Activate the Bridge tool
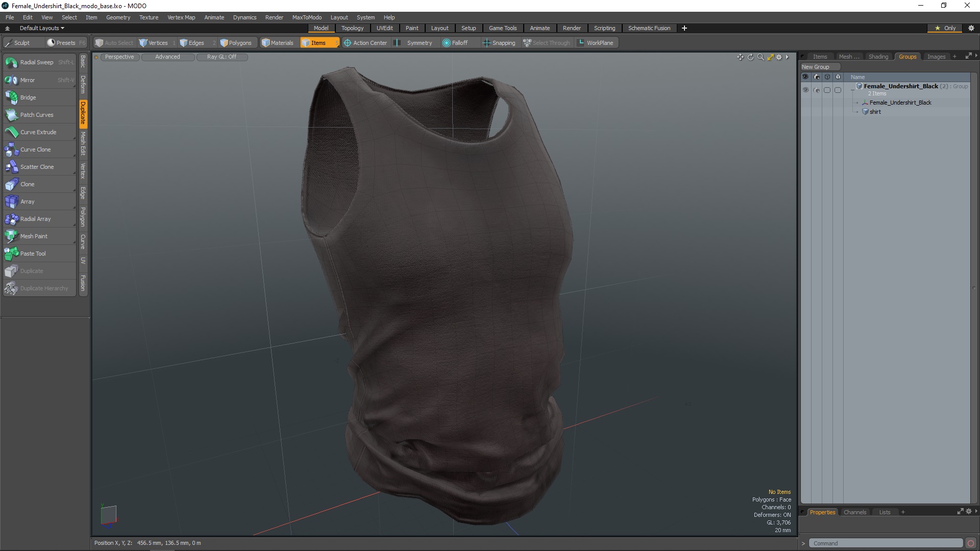 click(x=39, y=97)
